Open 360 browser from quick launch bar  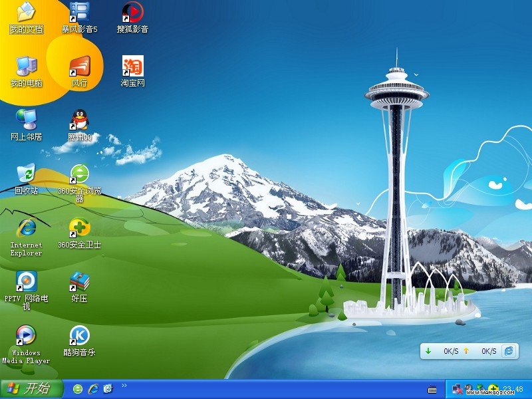(x=78, y=389)
